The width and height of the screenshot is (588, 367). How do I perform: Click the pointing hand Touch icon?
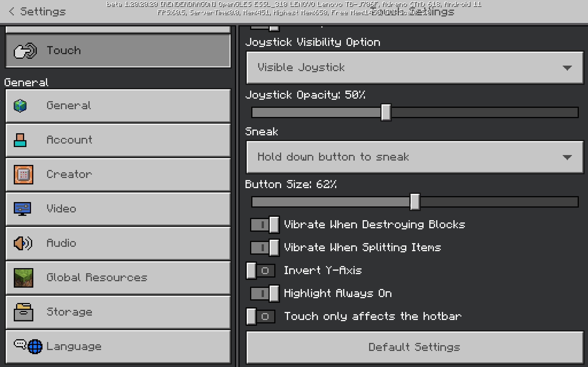coord(25,51)
